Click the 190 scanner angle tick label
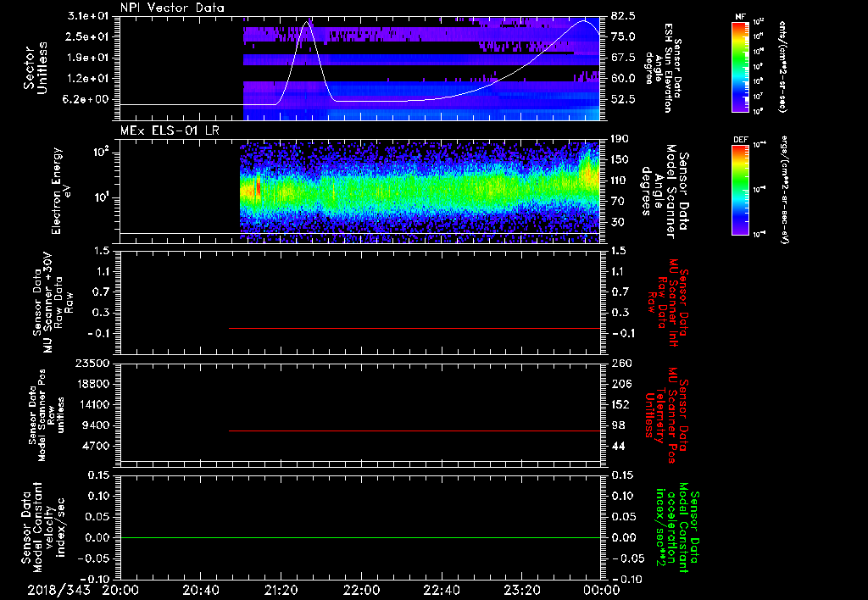 point(621,139)
